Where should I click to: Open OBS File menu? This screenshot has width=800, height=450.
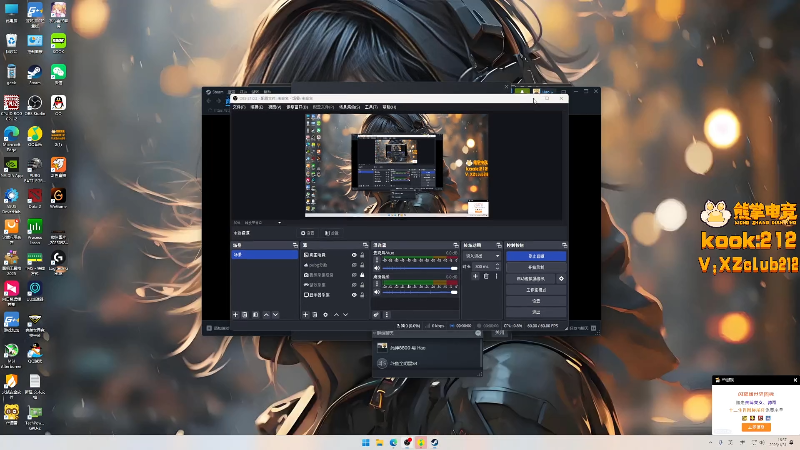click(239, 107)
